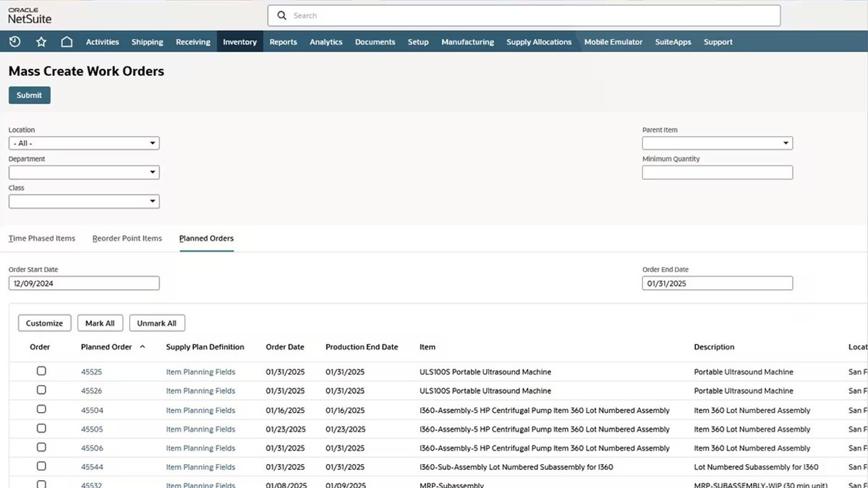The height and width of the screenshot is (488, 868).
Task: Toggle sort arrow on Planned Order column
Action: point(142,346)
